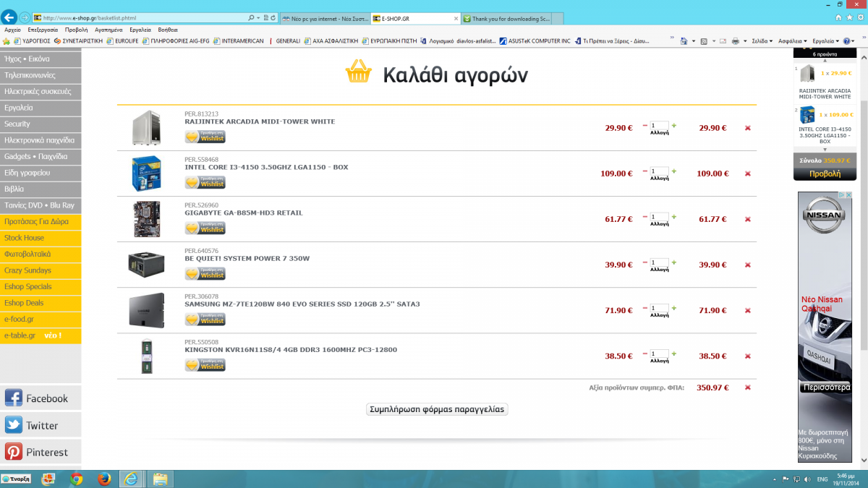868x488 pixels.
Task: Open Ήχος • Εικόνα category
Action: [x=41, y=59]
